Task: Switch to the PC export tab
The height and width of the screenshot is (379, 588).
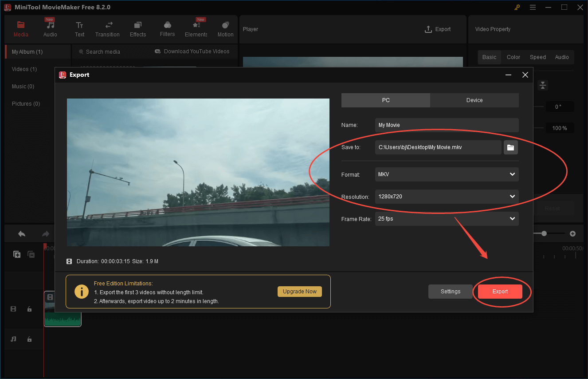Action: [x=386, y=100]
